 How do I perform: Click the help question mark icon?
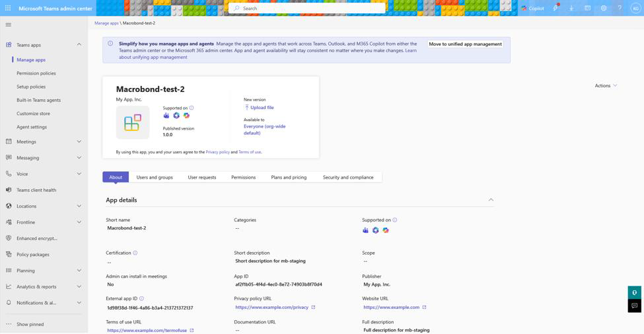620,8
